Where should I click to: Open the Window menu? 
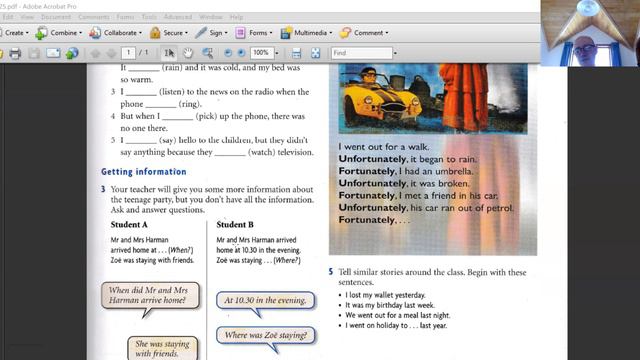211,17
